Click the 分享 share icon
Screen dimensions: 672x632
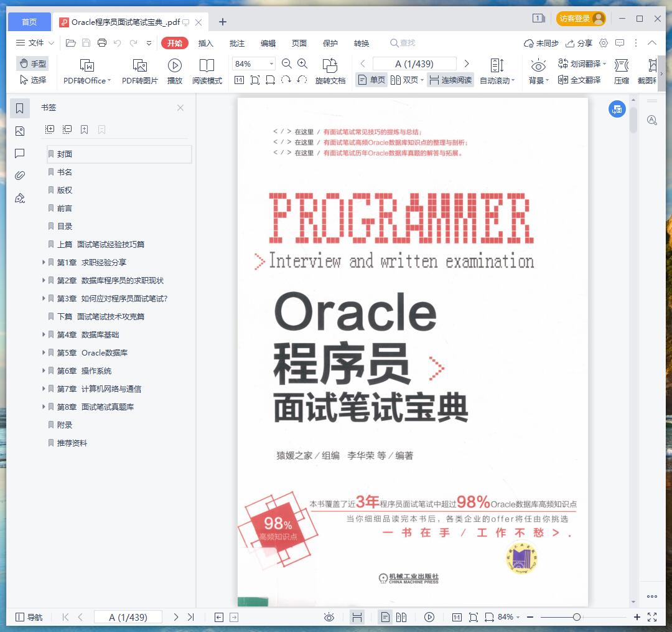click(x=579, y=43)
